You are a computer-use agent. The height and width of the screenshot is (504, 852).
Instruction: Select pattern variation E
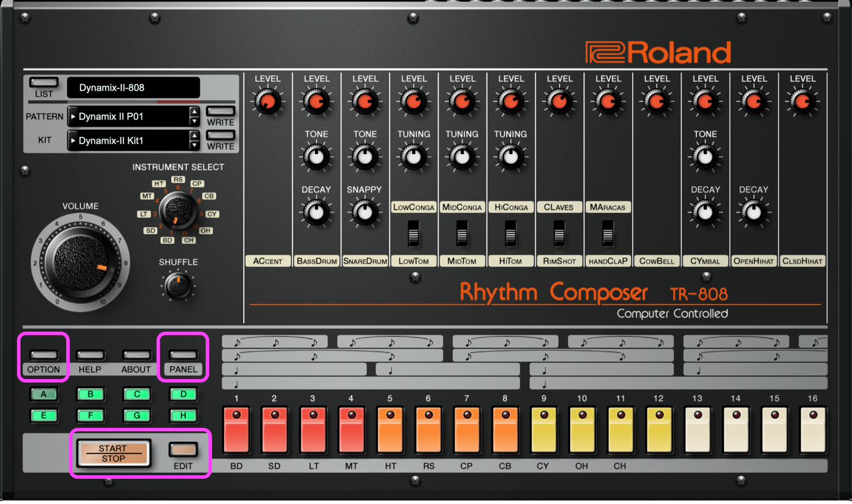click(x=43, y=416)
